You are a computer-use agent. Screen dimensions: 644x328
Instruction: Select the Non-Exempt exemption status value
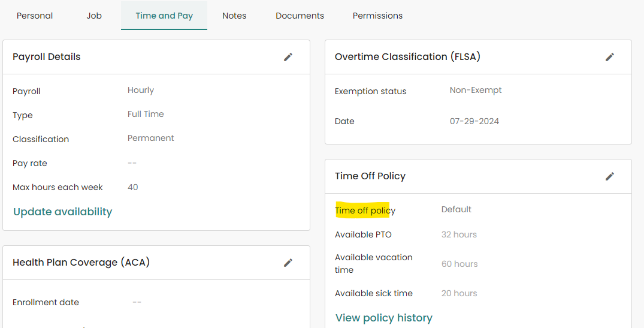coord(476,91)
